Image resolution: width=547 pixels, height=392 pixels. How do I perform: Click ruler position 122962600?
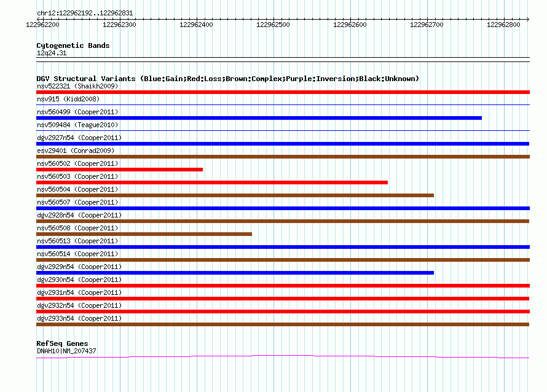click(350, 25)
